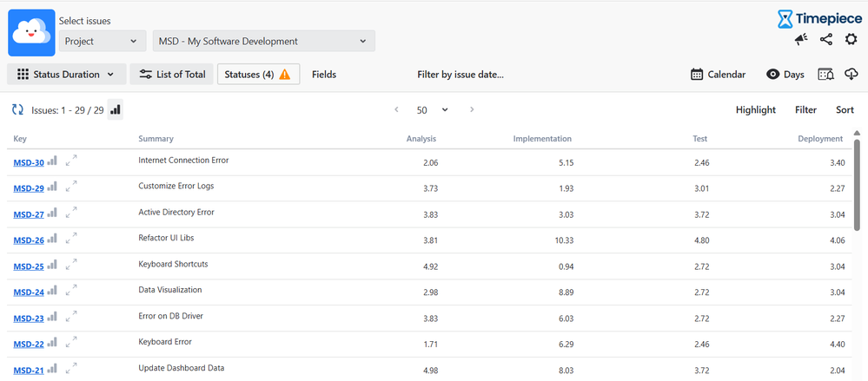Click the bar chart icon for MSD-30
This screenshot has height=381, width=868.
52,161
